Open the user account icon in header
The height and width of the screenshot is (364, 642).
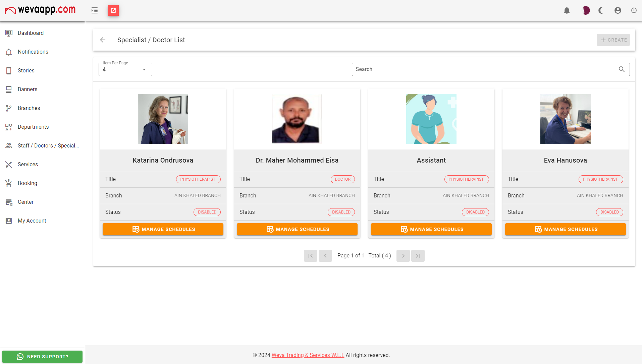coord(618,10)
